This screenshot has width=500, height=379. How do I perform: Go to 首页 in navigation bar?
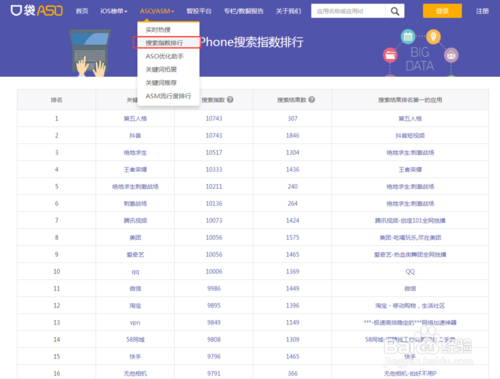point(82,11)
